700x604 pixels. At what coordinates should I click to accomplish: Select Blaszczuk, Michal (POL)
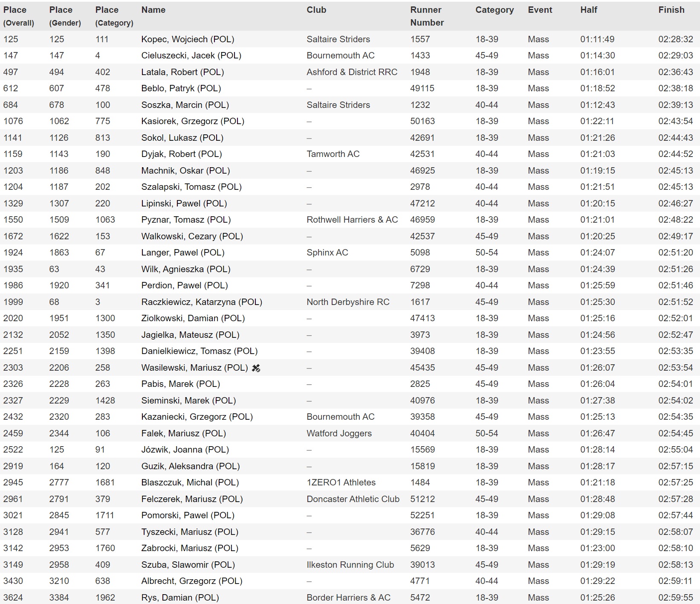tap(190, 482)
